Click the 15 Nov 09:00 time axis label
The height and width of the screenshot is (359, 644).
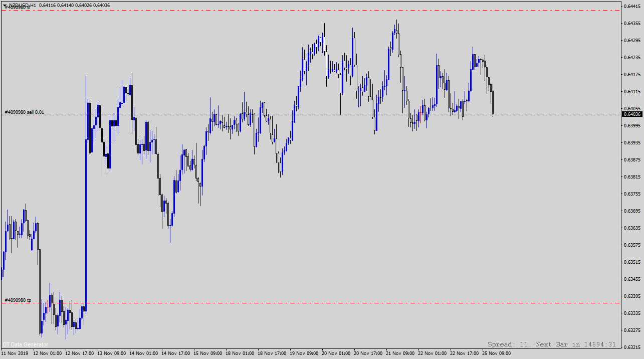click(207, 353)
